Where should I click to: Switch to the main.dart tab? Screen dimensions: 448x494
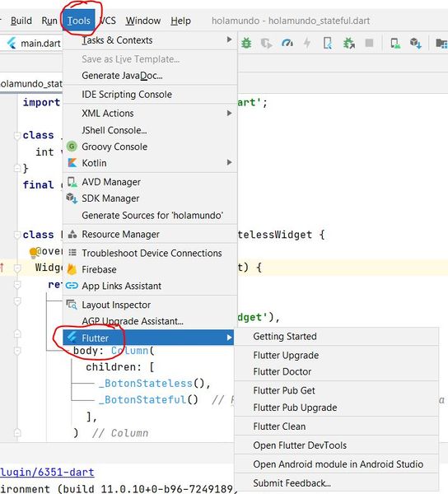34,43
